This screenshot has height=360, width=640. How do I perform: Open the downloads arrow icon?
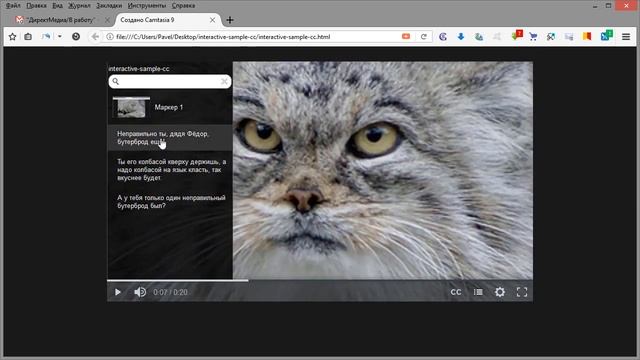coord(461,37)
